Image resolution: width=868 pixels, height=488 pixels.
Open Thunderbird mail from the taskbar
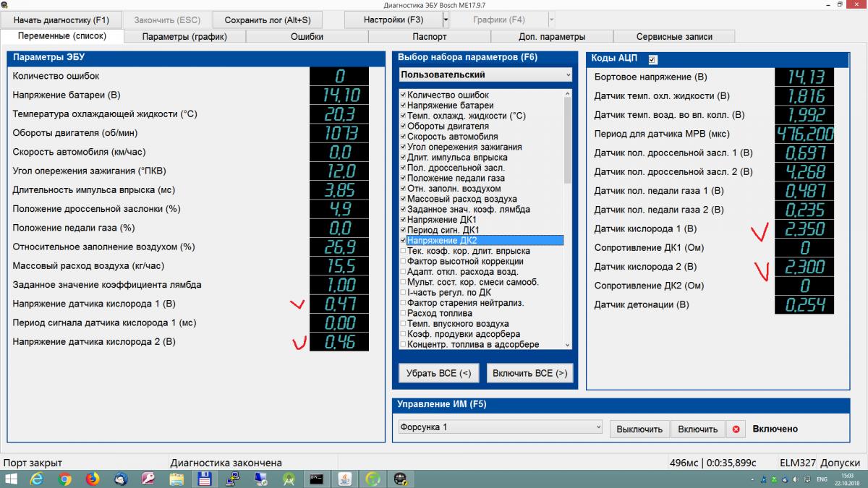tap(120, 479)
